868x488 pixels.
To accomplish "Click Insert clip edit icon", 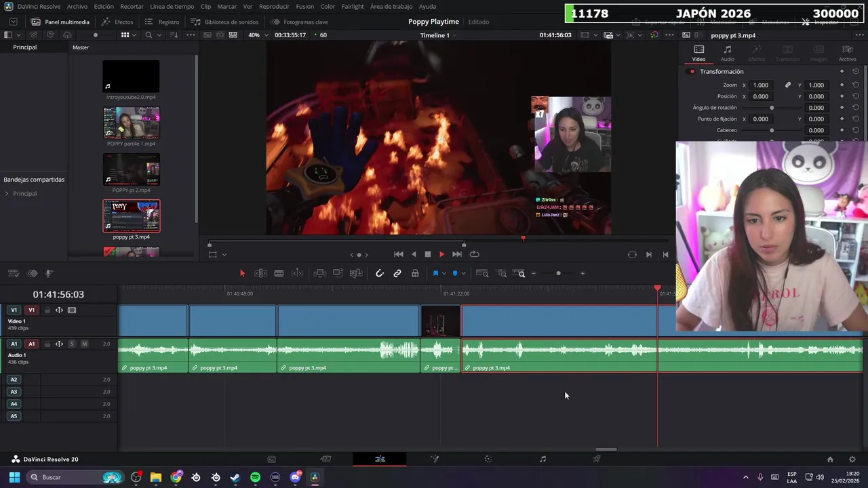I will [319, 273].
